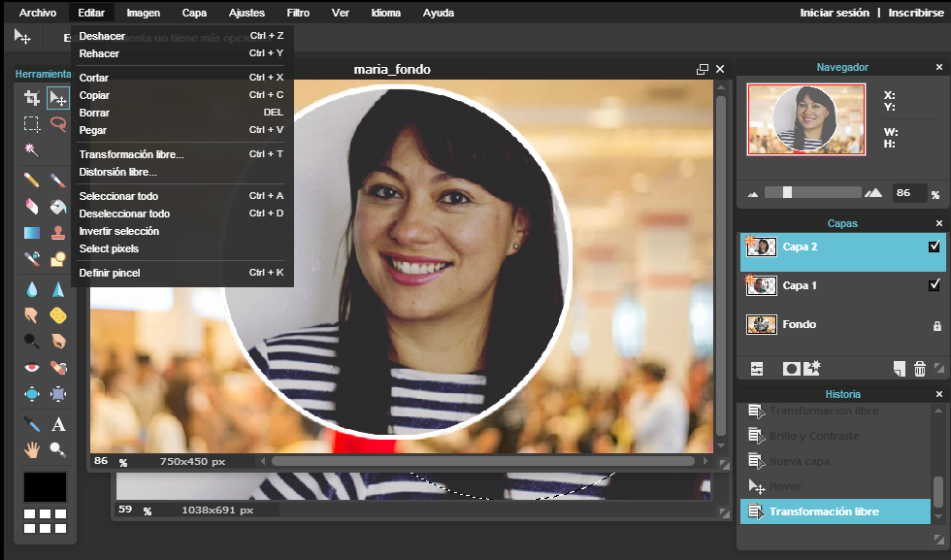This screenshot has width=951, height=560.
Task: Select the Type text tool
Action: (58, 423)
